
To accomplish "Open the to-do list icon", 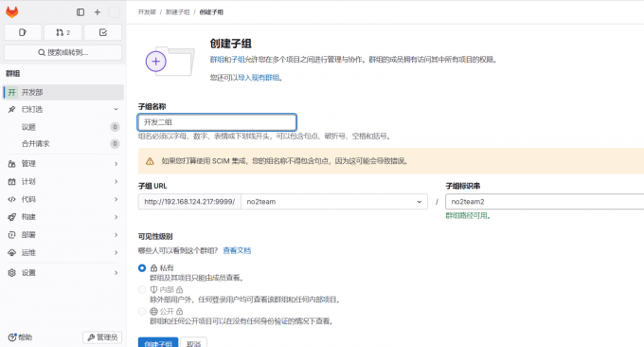I will coord(103,32).
